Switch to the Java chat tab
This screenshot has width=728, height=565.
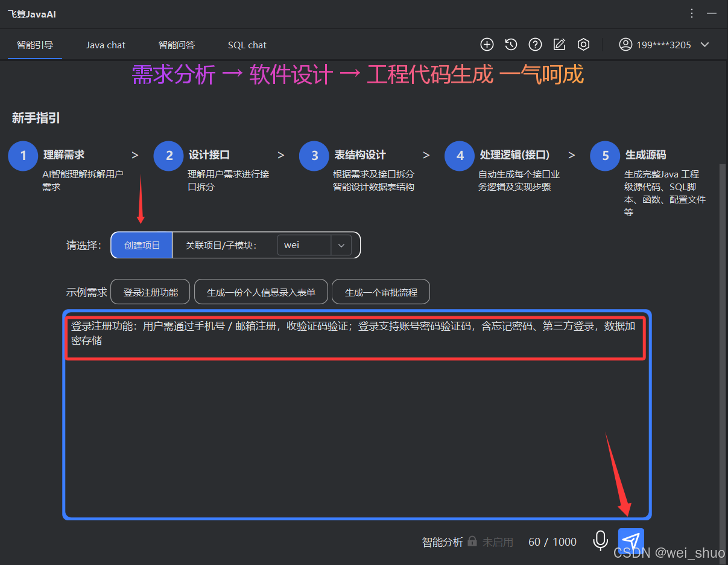(x=106, y=45)
